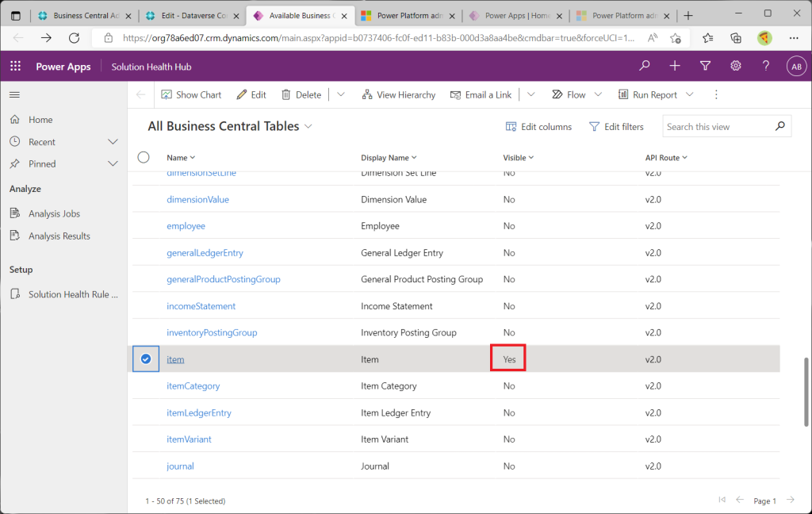Expand the Flow dropdown chevron
The width and height of the screenshot is (812, 514).
point(598,95)
